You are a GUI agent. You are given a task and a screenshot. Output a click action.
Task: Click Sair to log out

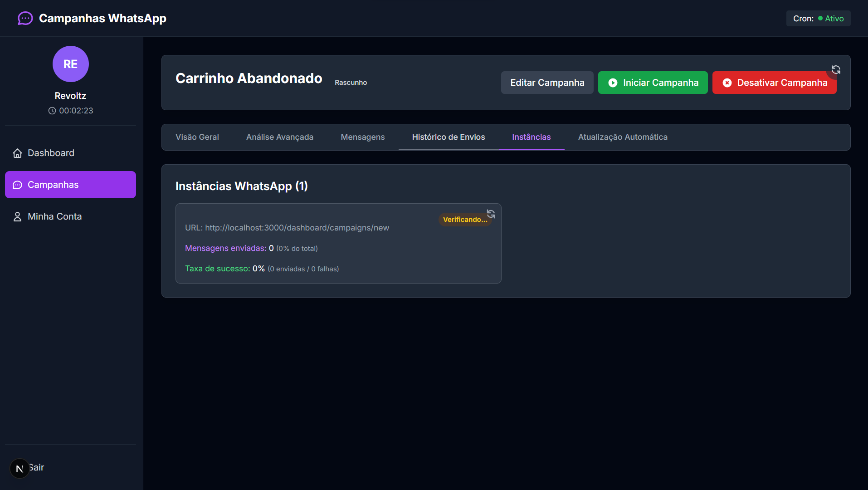coord(36,467)
